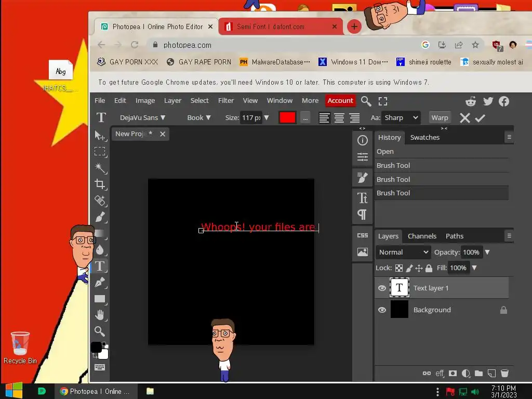Open the Info panel icon
The image size is (532, 399).
tap(362, 140)
